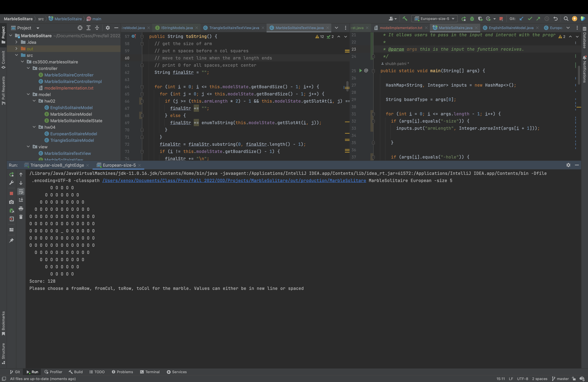Collapse the hw04 package node
588x382 pixels.
pos(34,127)
